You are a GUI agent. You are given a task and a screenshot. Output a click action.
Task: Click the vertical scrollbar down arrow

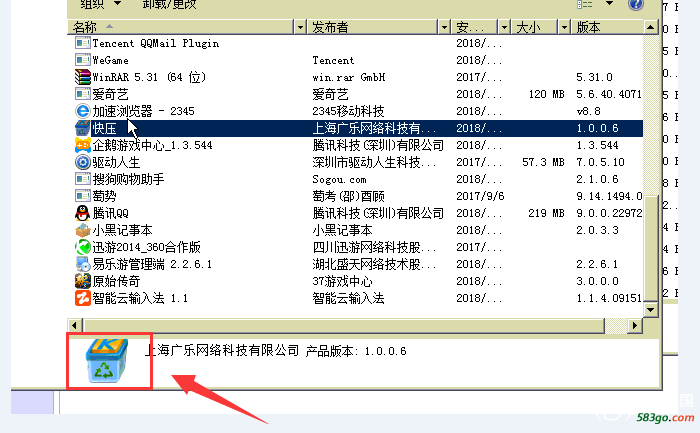(650, 309)
